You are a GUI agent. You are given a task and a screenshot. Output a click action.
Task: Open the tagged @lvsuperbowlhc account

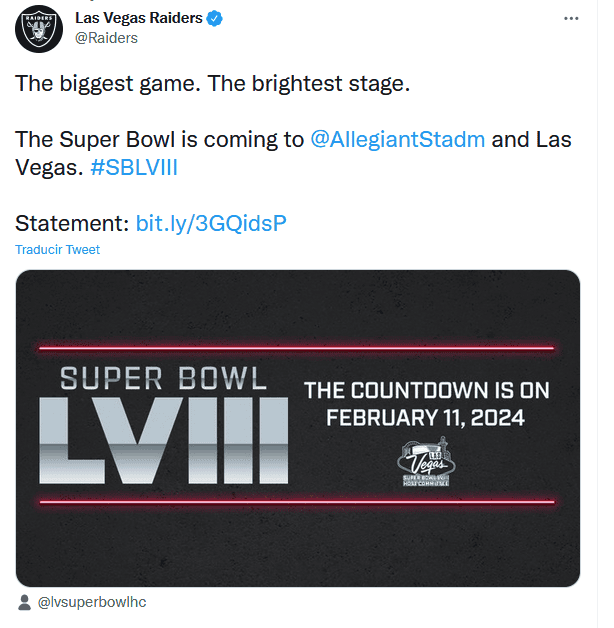point(92,602)
